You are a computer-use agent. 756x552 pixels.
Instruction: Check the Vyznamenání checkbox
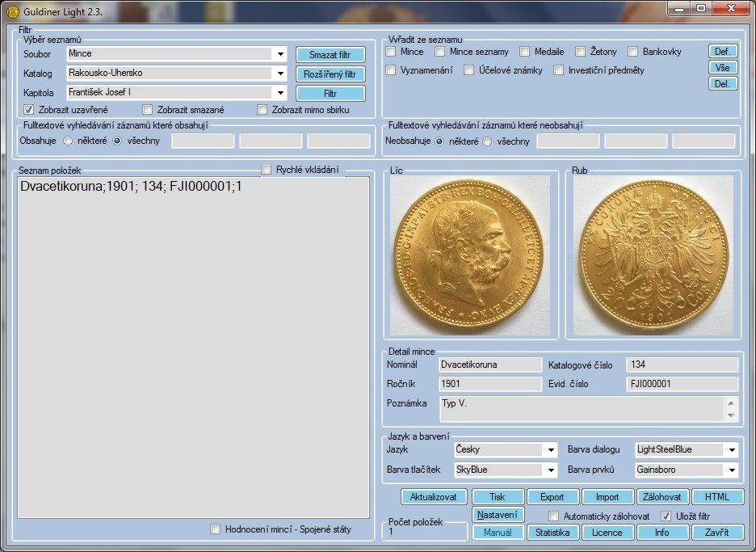pos(391,70)
